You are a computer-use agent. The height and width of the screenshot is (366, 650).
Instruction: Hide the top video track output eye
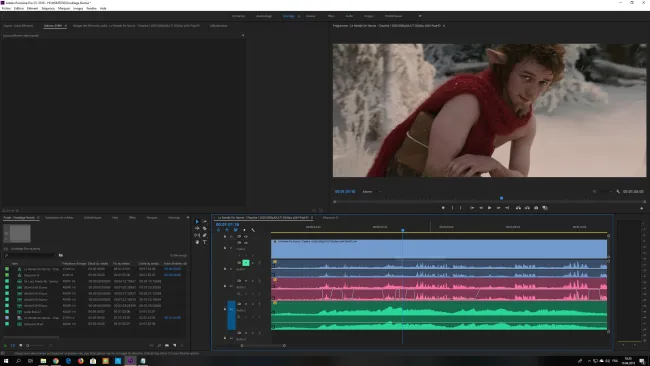[x=246, y=237]
